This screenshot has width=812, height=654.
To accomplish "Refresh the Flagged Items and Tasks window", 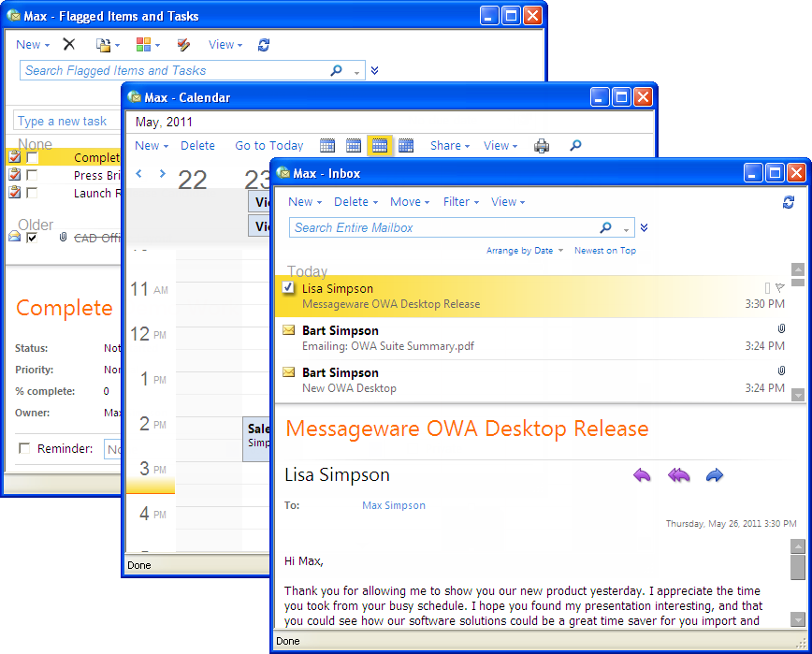I will pos(264,45).
